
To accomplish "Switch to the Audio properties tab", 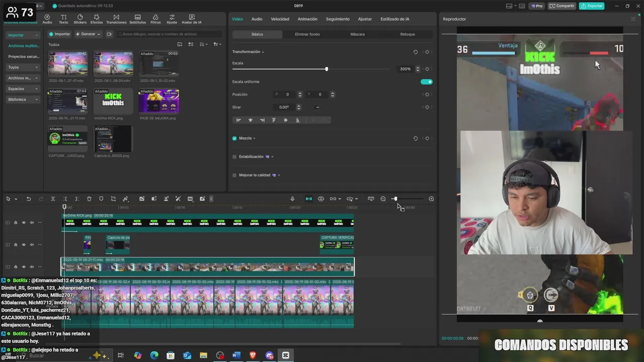I will 257,19.
